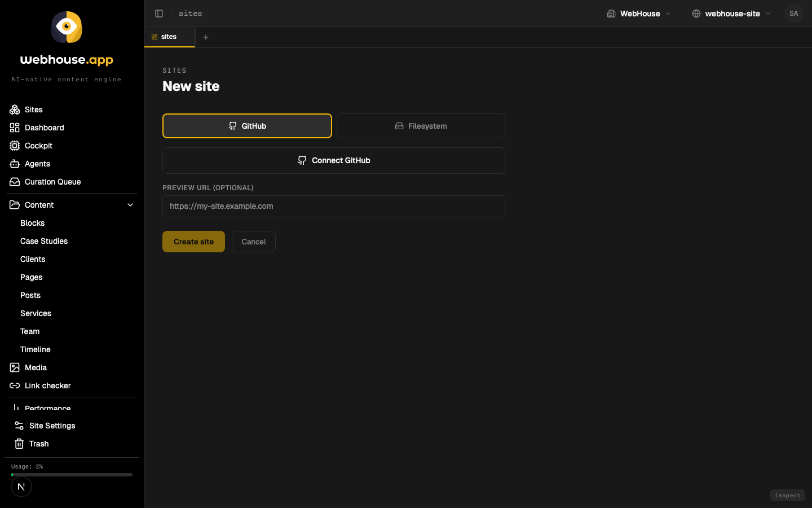Open the Link checker chain icon
Screen dimensions: 812x508
point(15,386)
